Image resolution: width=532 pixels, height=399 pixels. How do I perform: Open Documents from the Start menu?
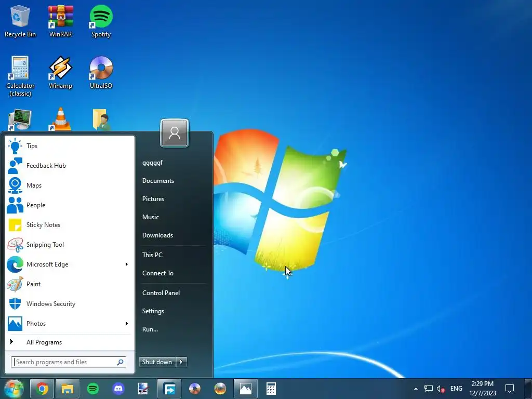(x=158, y=181)
